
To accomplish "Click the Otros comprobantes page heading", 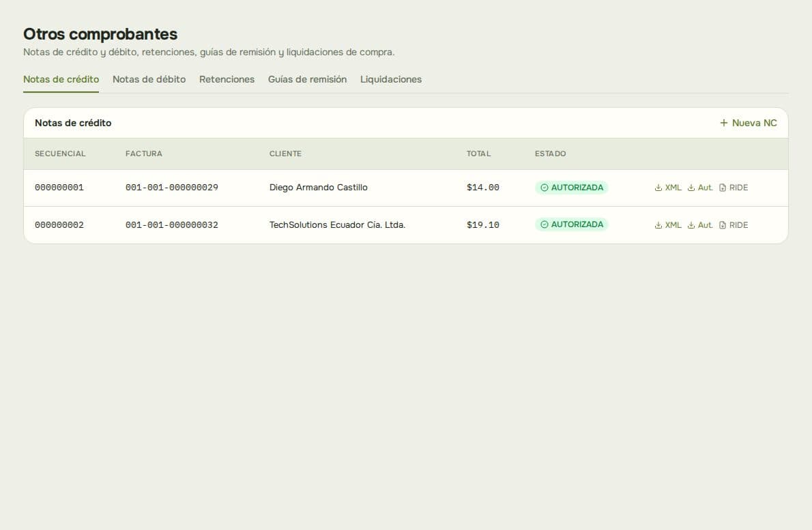I will click(x=100, y=34).
